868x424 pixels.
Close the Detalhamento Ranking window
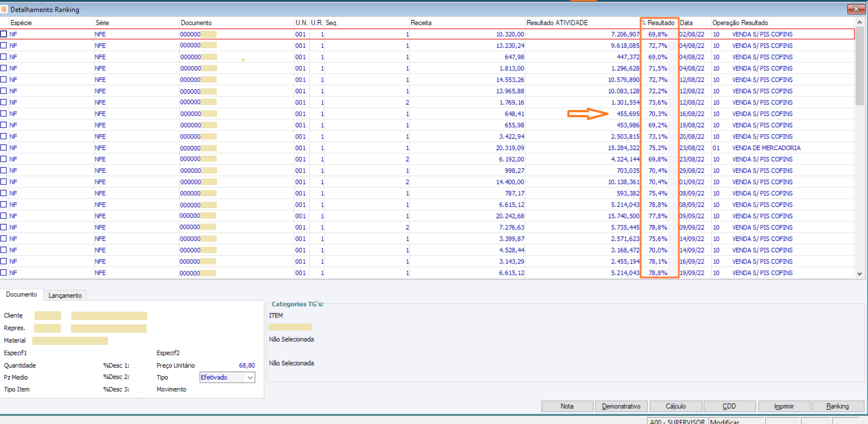(x=856, y=9)
